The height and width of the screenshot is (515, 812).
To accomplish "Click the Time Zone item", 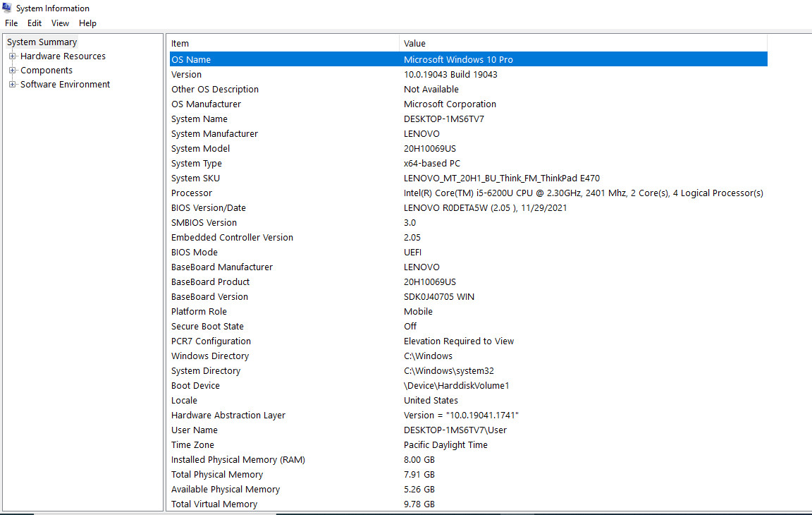I will coord(192,445).
